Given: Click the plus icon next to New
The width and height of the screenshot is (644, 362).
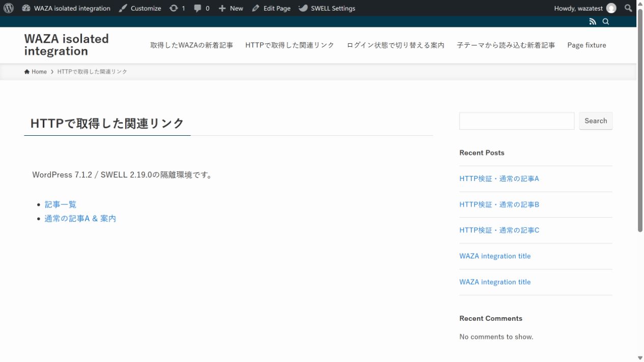Looking at the screenshot, I should pos(222,8).
